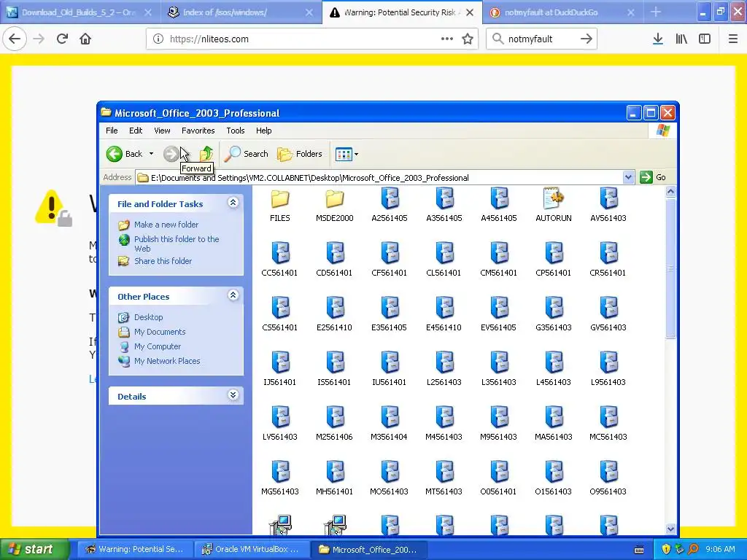Collapse the Other Places panel
This screenshot has height=560, width=747.
click(x=233, y=295)
